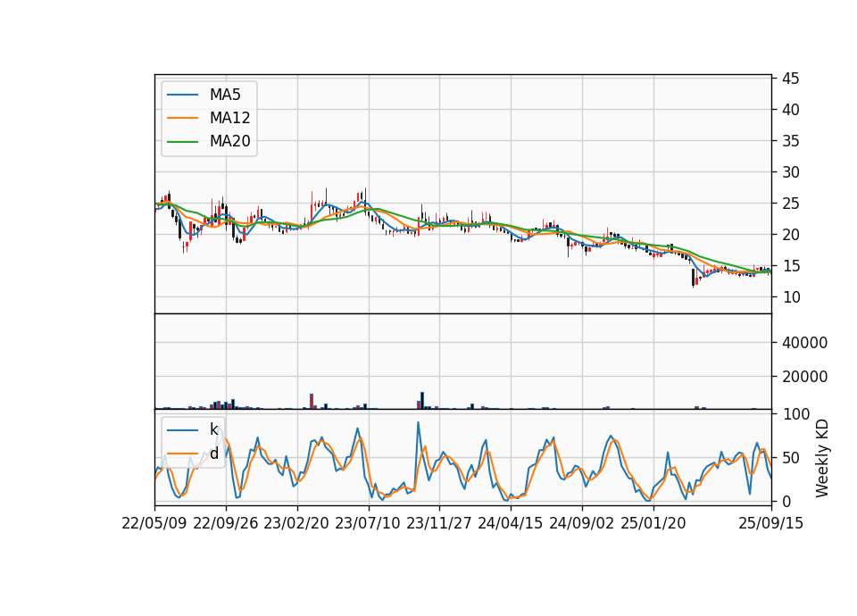Click the price axis value 35
Screen dimensions: 857x616
[x=790, y=141]
